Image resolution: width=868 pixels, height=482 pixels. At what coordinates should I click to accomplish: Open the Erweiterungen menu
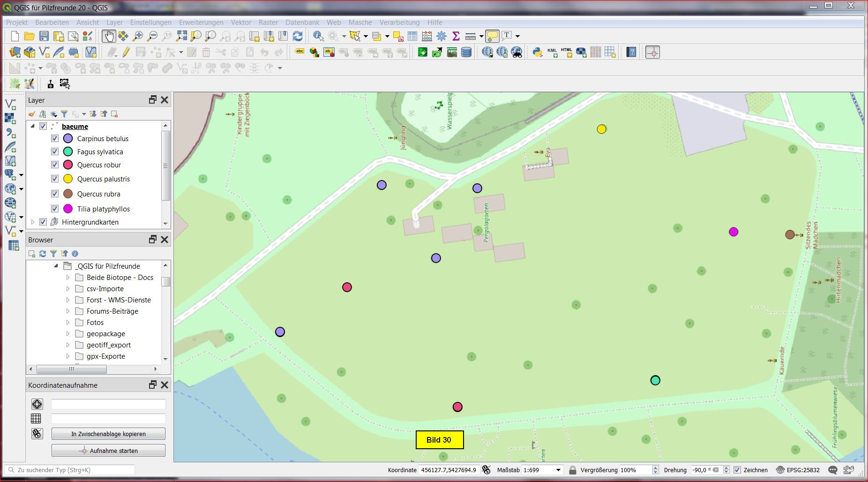[x=201, y=22]
